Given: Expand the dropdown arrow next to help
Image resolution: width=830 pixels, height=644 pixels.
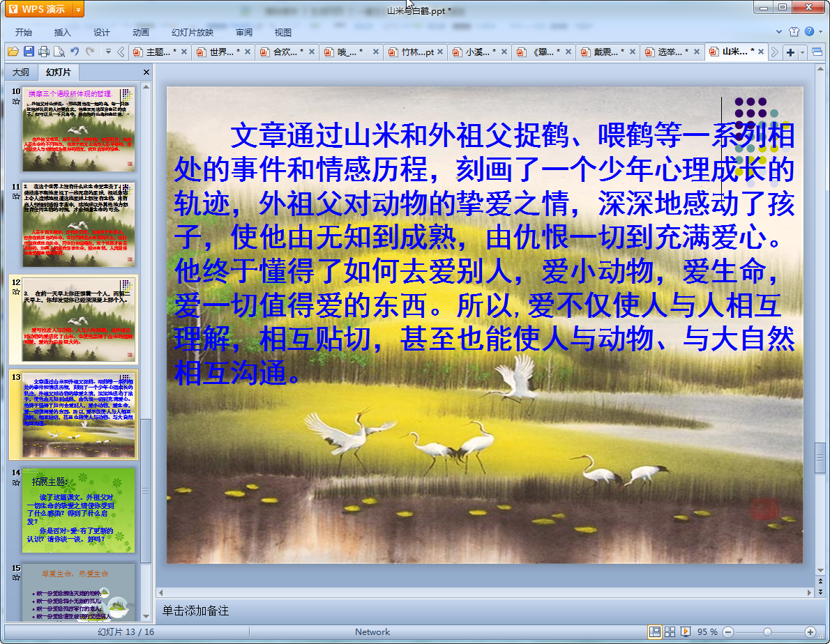Looking at the screenshot, I should [820, 32].
